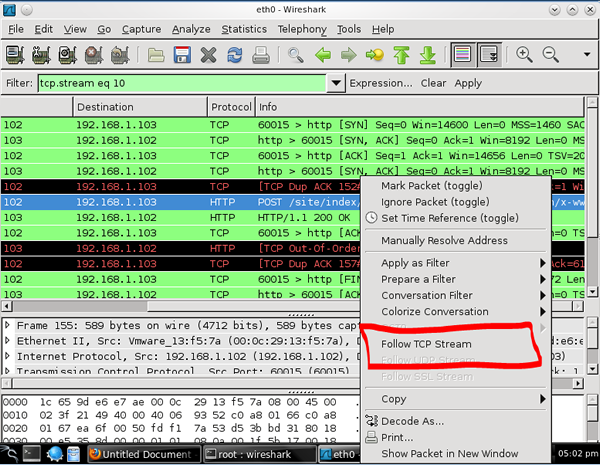Open capture options icon in toolbar
600x465 pixels.
pyautogui.click(x=42, y=55)
